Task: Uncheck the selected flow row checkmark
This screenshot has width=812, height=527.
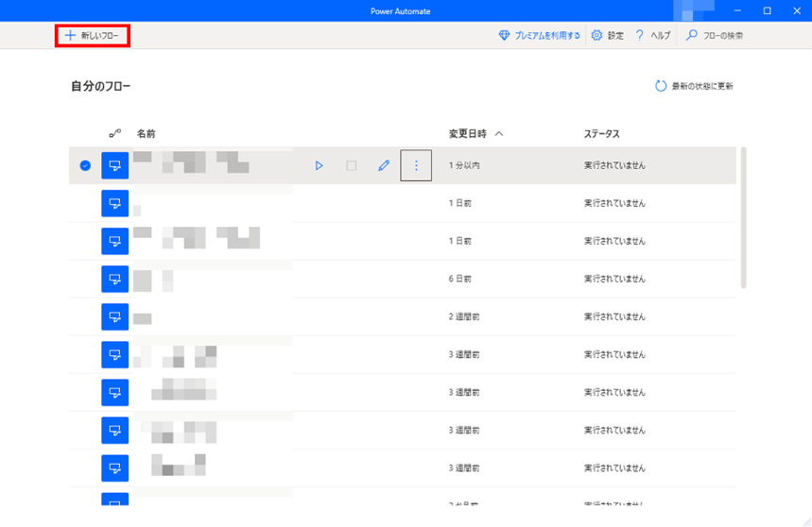Action: tap(85, 165)
